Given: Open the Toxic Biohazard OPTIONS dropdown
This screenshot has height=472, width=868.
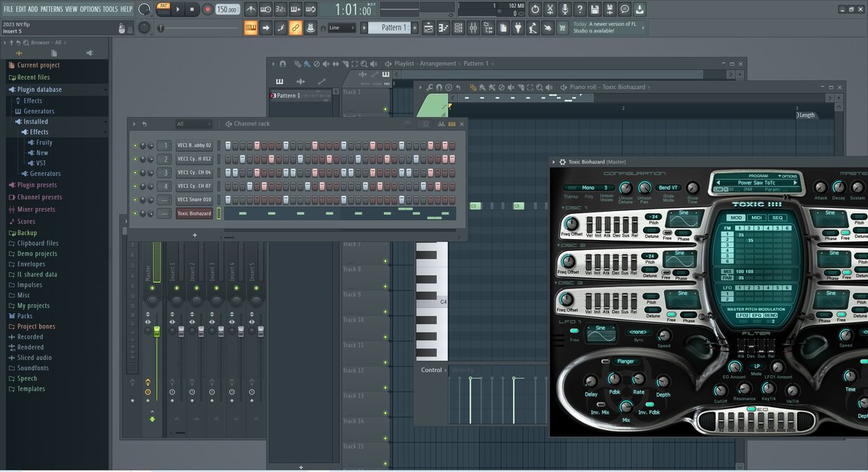Looking at the screenshot, I should (788, 176).
